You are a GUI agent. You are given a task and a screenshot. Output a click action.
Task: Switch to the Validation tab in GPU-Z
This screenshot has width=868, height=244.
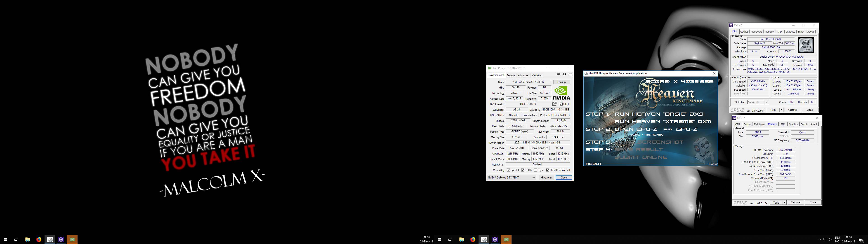tap(537, 75)
